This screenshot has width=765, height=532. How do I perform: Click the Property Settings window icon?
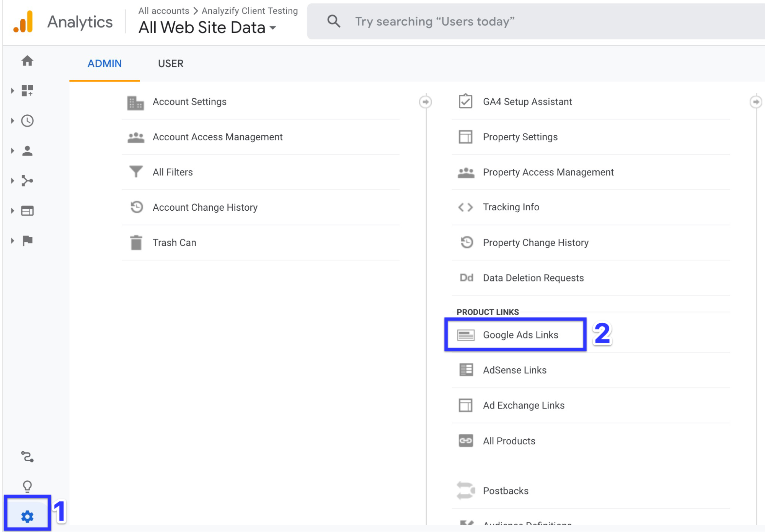coord(466,137)
